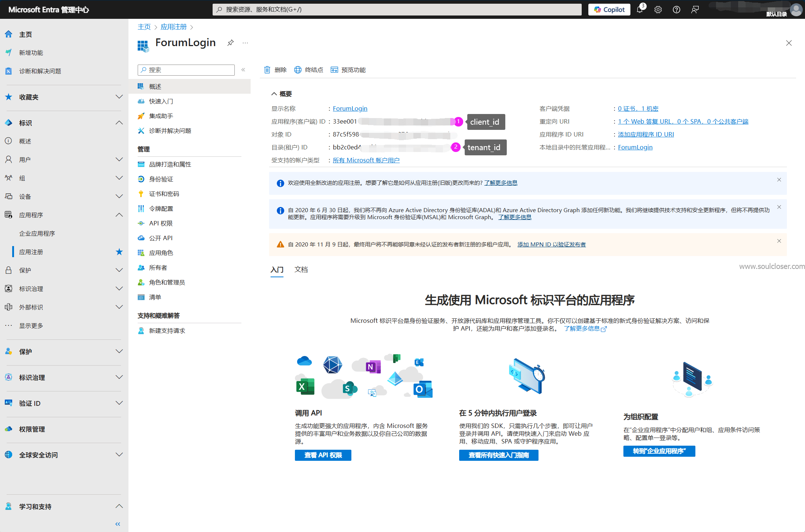Open 预览功能 preview features
This screenshot has height=532, width=805.
pos(348,70)
